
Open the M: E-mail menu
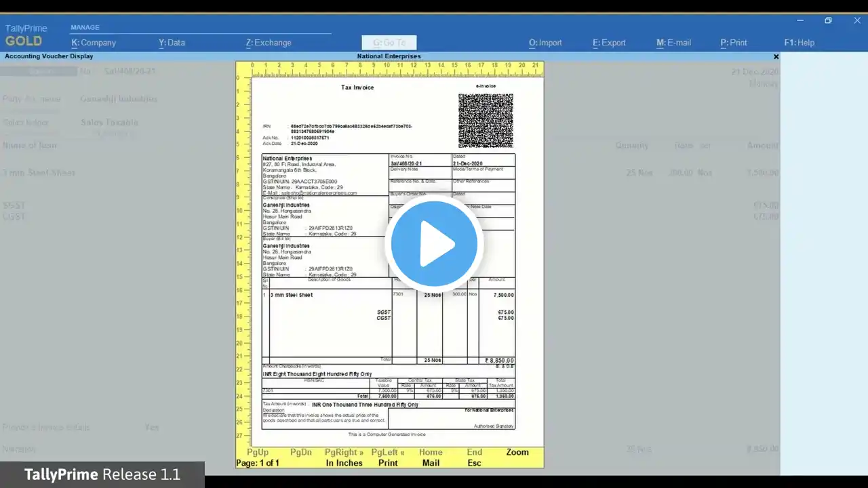tap(673, 43)
